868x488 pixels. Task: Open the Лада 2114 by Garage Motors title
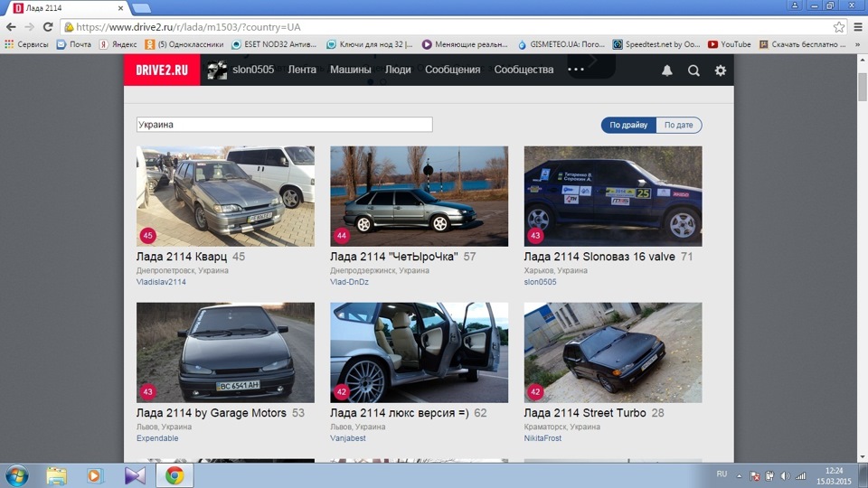click(x=212, y=413)
